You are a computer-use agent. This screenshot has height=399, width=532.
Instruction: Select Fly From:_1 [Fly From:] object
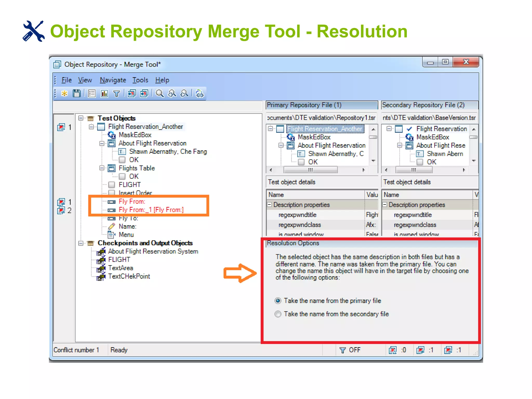coord(151,210)
